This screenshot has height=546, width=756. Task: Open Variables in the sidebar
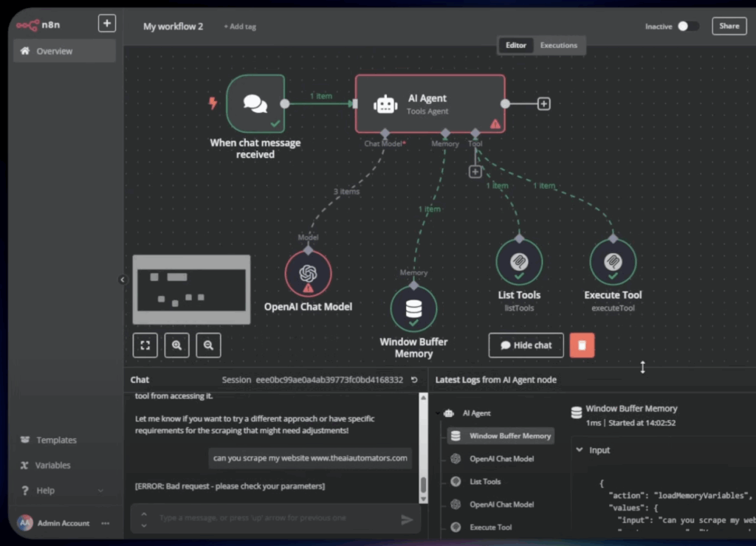(x=53, y=465)
